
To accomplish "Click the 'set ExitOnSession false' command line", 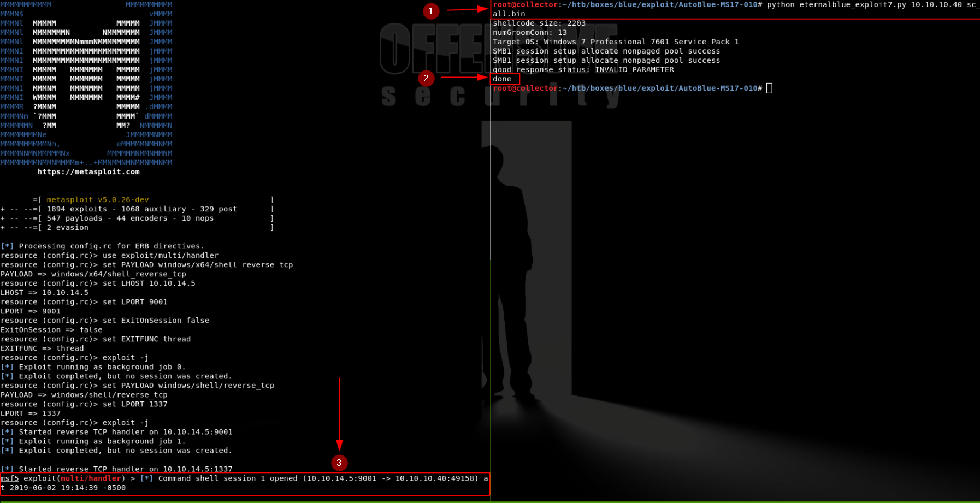I will click(105, 321).
